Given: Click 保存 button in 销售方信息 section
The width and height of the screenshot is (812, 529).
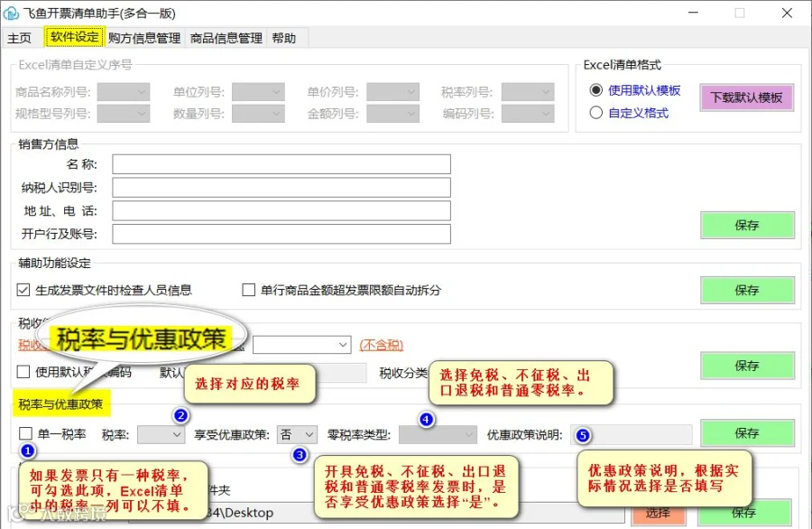Looking at the screenshot, I should (747, 225).
